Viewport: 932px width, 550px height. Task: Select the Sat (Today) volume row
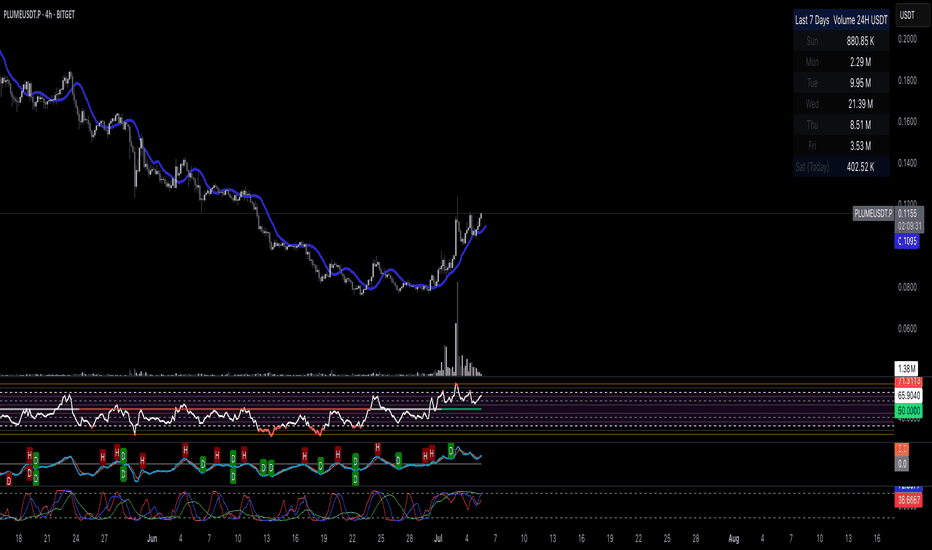pyautogui.click(x=841, y=167)
